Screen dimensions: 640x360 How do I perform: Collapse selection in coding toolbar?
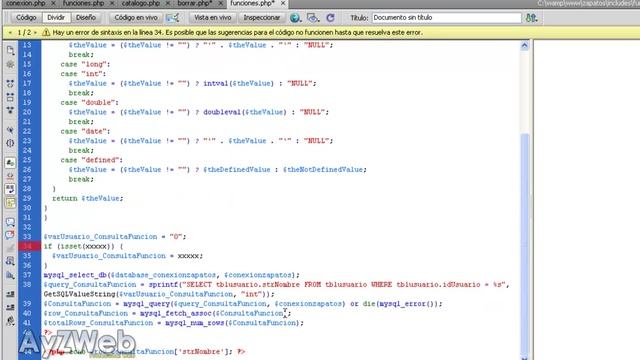[10, 97]
